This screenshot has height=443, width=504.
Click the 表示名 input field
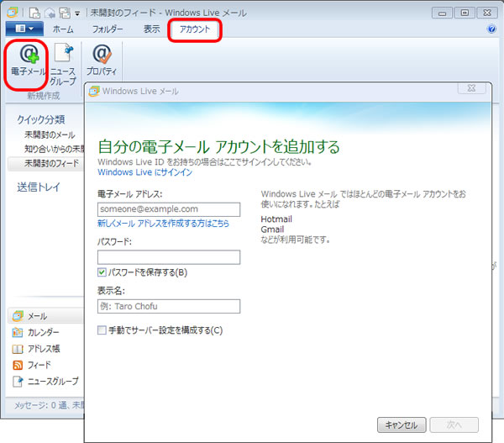tap(169, 306)
